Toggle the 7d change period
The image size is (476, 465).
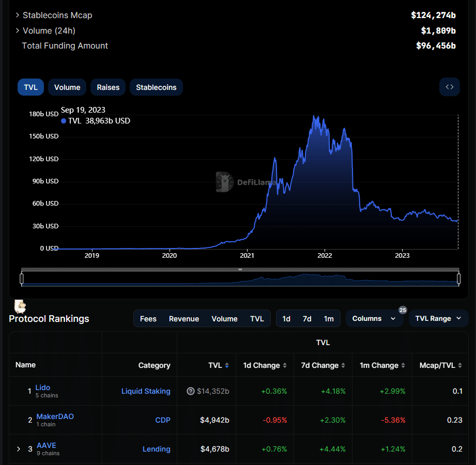307,319
